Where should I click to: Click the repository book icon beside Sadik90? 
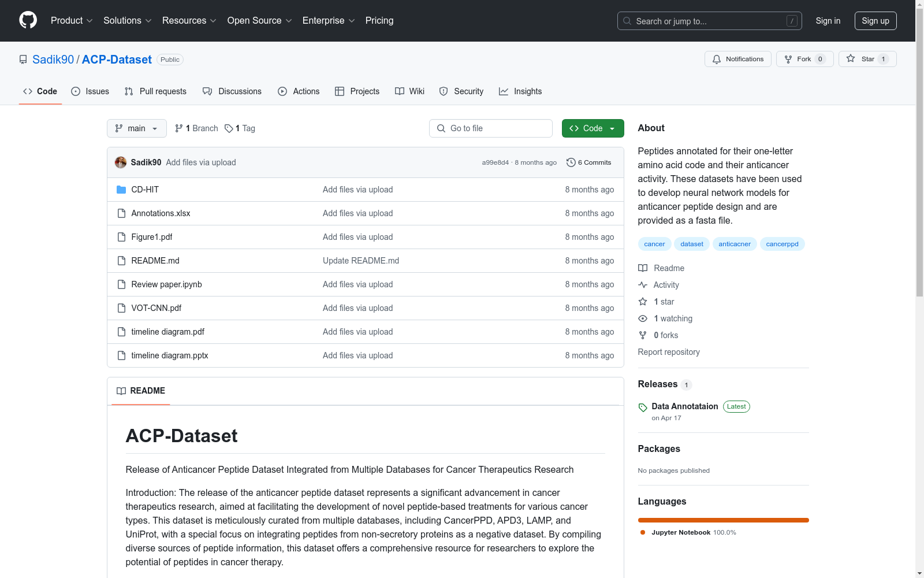click(23, 60)
